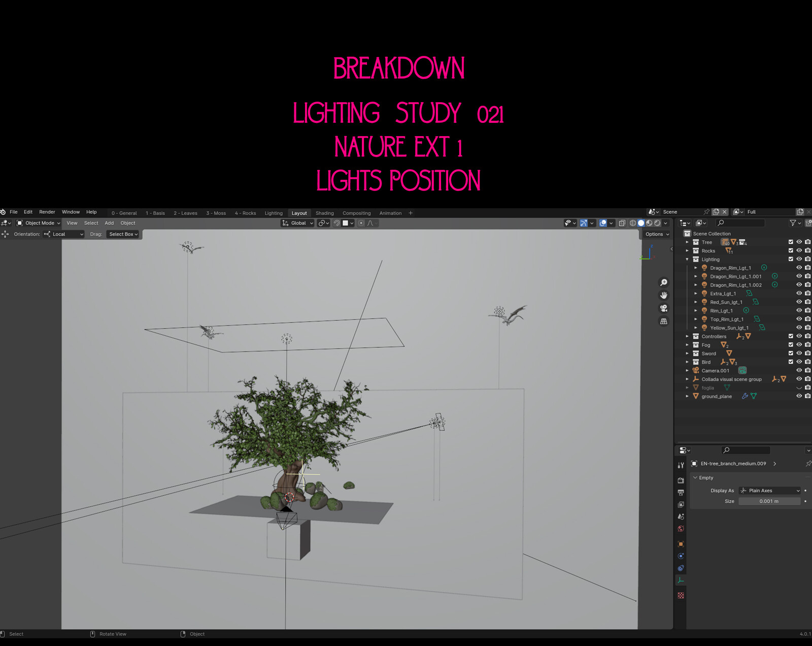This screenshot has width=812, height=646.
Task: Click the Properties editor search field
Action: pos(746,450)
